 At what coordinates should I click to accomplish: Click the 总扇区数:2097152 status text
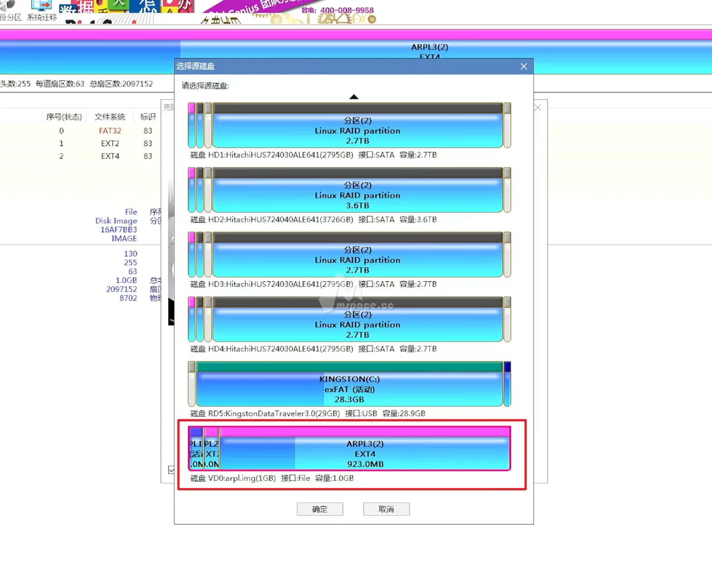click(x=121, y=84)
